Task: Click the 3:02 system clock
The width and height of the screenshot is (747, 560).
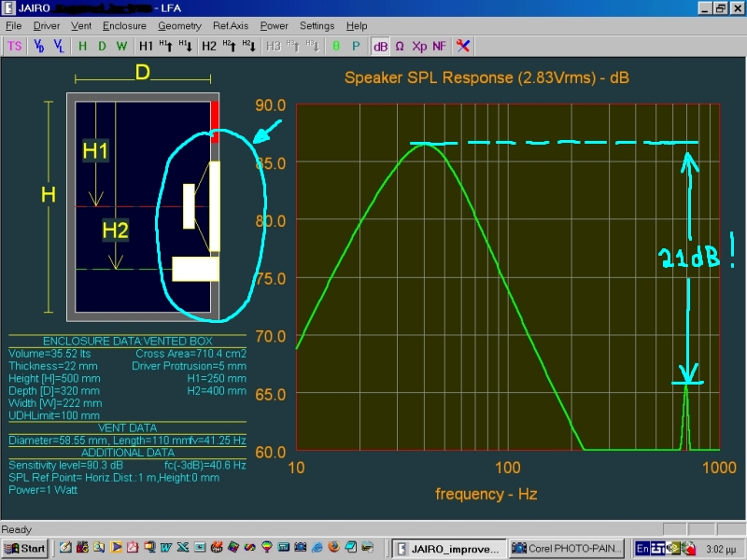Action: click(x=721, y=549)
